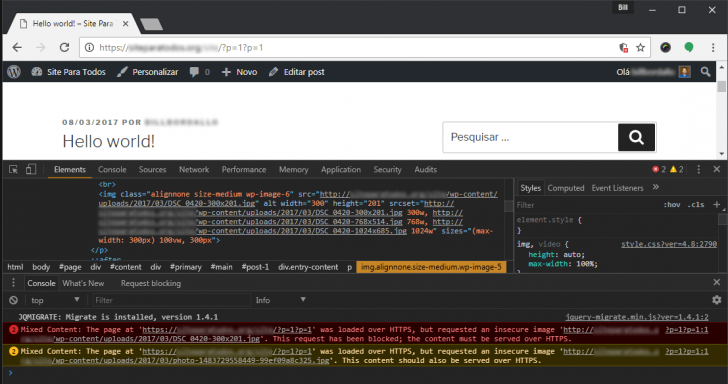The height and width of the screenshot is (384, 728).
Task: Open the Network tab
Action: coord(194,169)
